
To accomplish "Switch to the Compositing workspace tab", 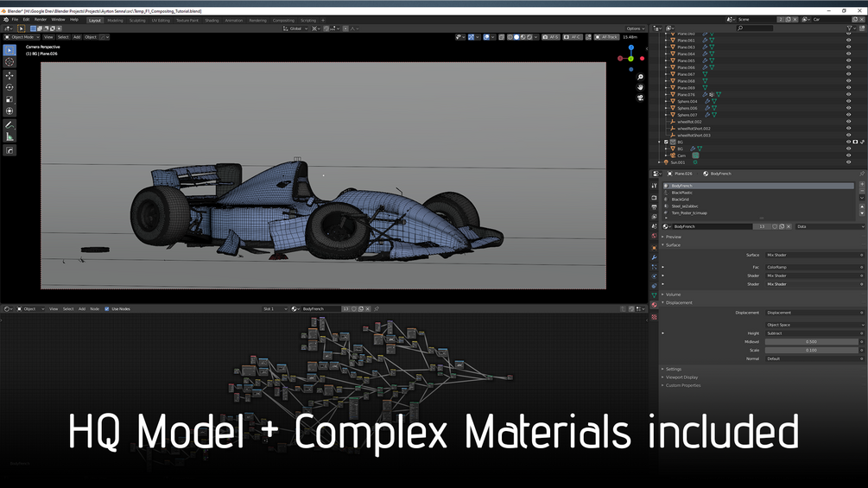I will point(283,21).
